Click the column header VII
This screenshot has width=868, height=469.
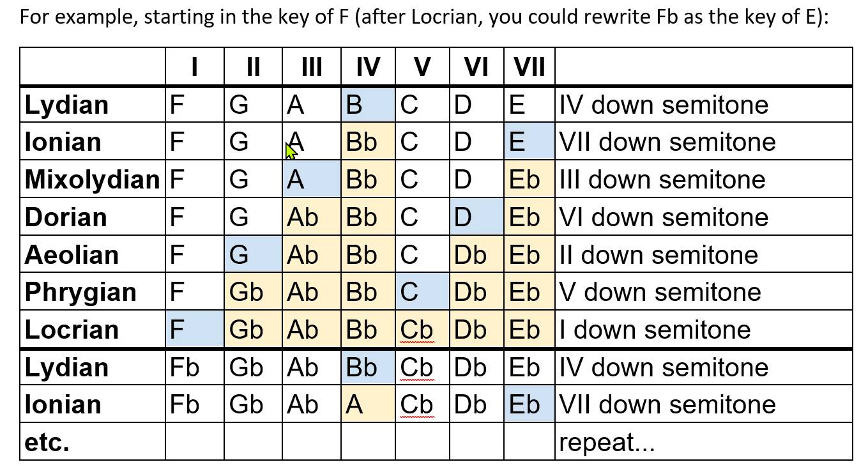(529, 66)
